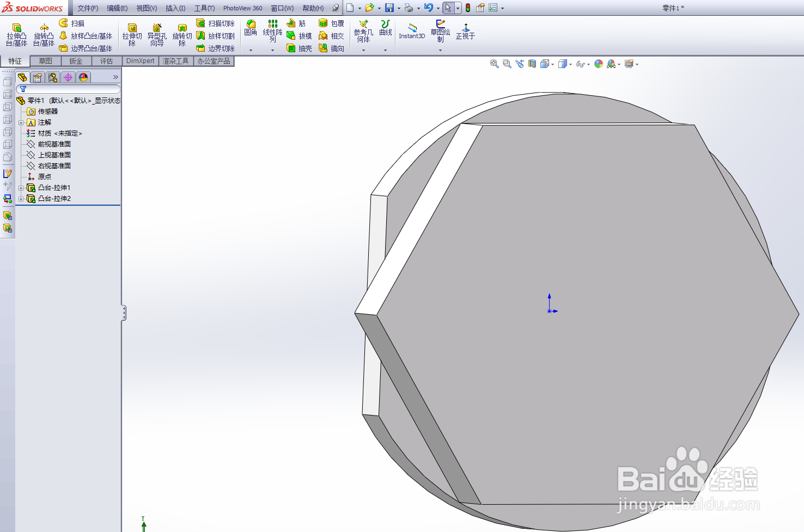
Task: Select the 线性阵列 linear pattern tool
Action: pyautogui.click(x=272, y=31)
